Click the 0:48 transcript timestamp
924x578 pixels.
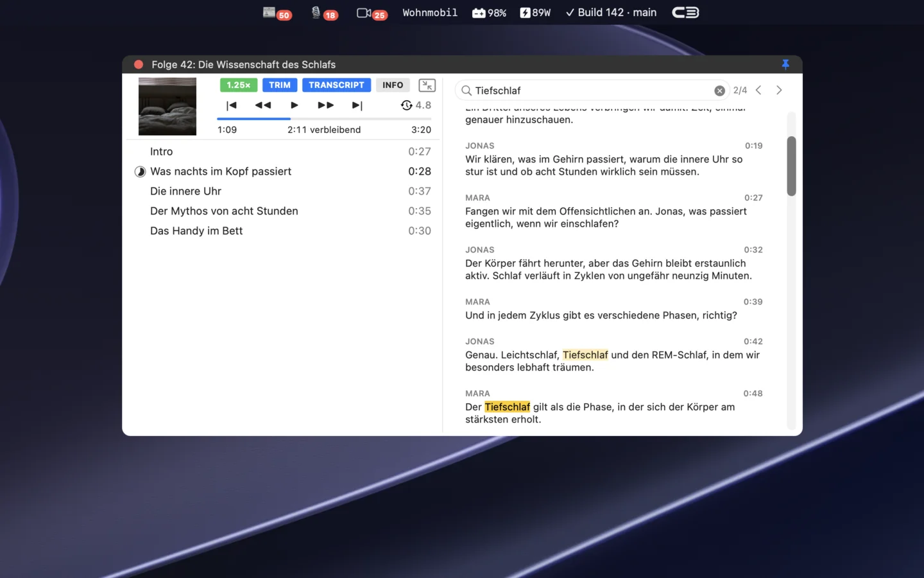[753, 394]
